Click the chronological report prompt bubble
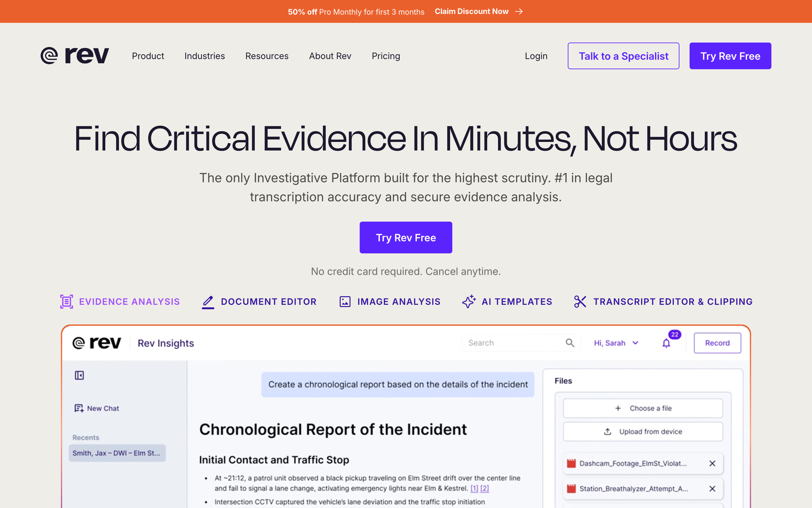 pyautogui.click(x=398, y=384)
